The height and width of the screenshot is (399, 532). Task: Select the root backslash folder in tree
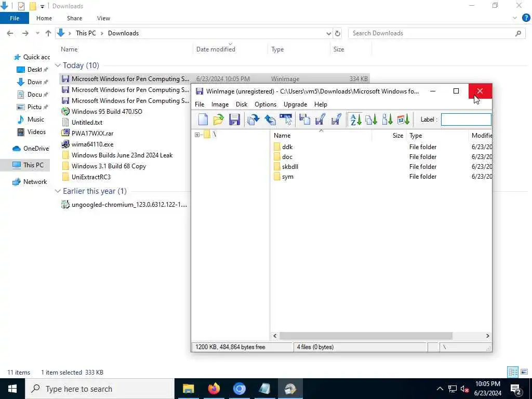point(210,135)
